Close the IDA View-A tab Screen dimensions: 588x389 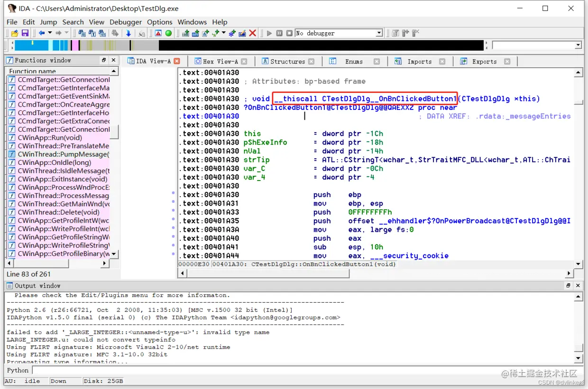pos(177,61)
